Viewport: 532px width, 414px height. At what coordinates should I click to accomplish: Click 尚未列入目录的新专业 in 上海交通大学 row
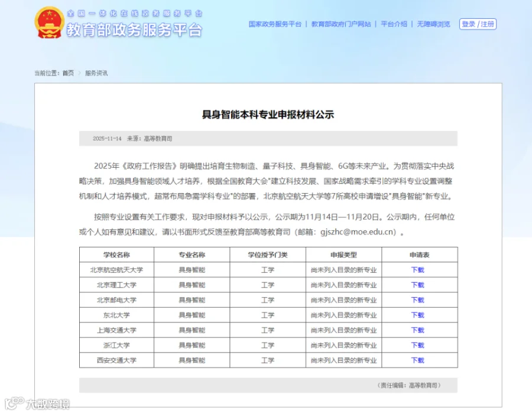tap(343, 330)
